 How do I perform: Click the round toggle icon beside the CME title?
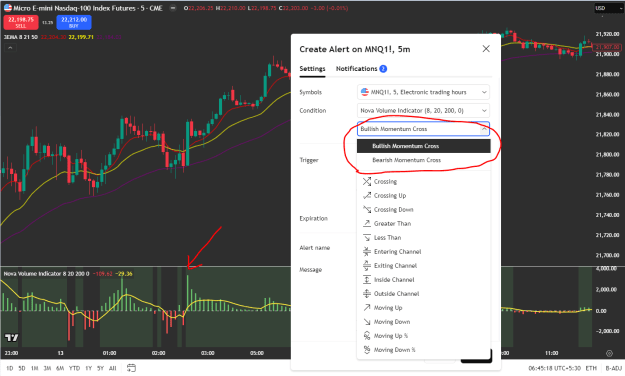(173, 8)
